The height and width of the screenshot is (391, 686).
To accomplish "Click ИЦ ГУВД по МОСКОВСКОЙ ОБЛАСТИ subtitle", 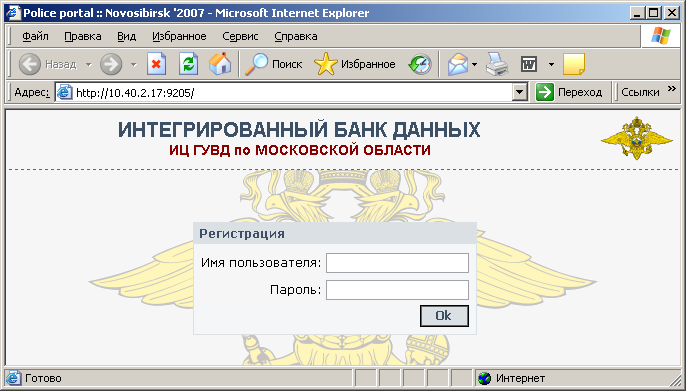I will (300, 150).
